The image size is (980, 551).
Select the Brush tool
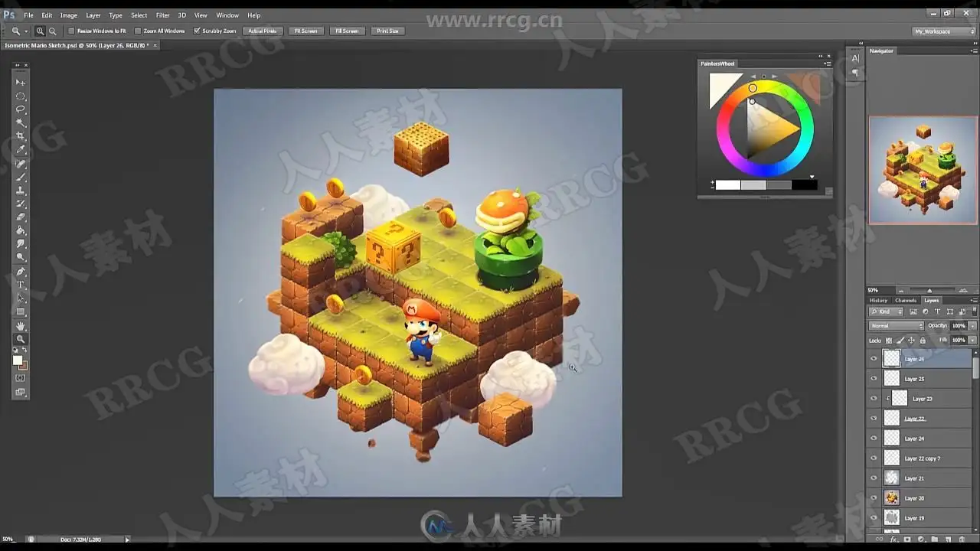[x=21, y=177]
